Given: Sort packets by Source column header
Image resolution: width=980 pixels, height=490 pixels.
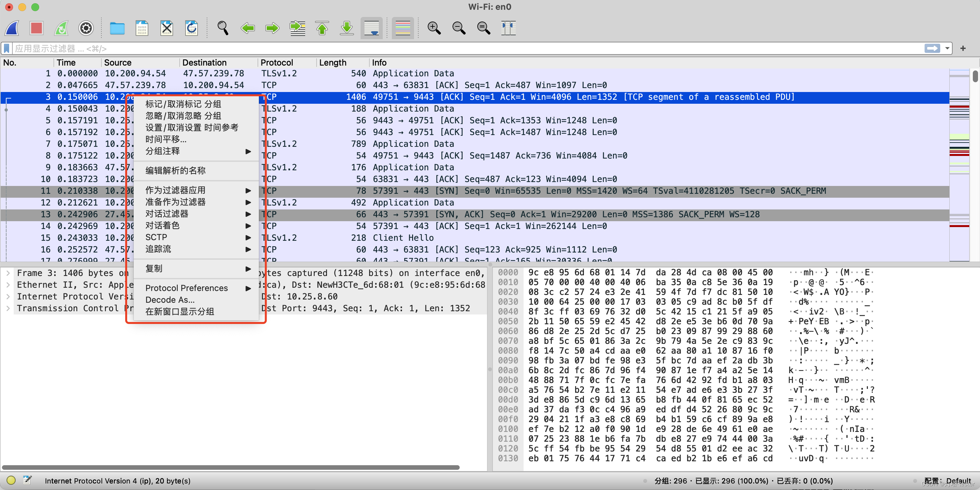Looking at the screenshot, I should pyautogui.click(x=140, y=62).
